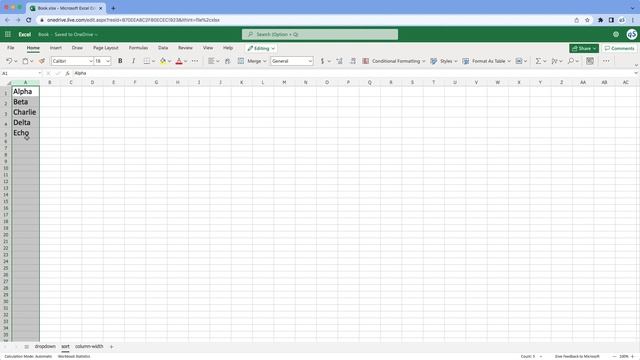The width and height of the screenshot is (640, 360).
Task: Open the Editing mode dropdown
Action: pyautogui.click(x=261, y=48)
